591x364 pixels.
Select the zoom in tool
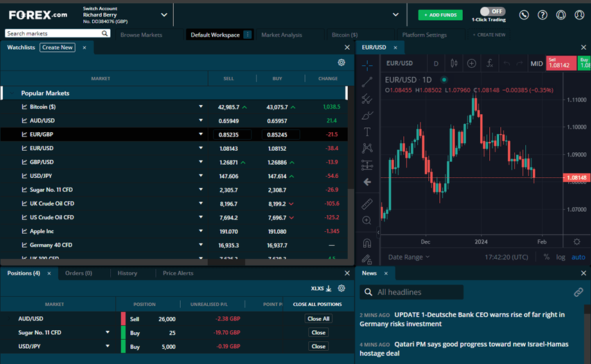pos(367,220)
